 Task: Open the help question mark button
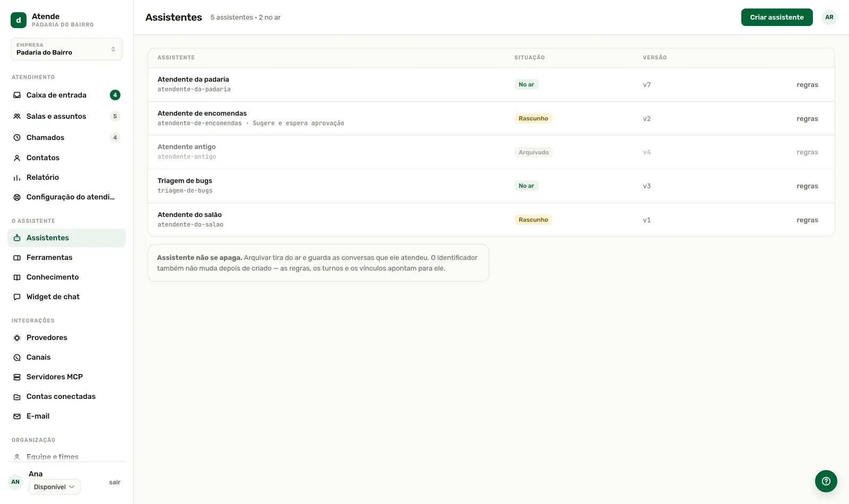(x=826, y=481)
